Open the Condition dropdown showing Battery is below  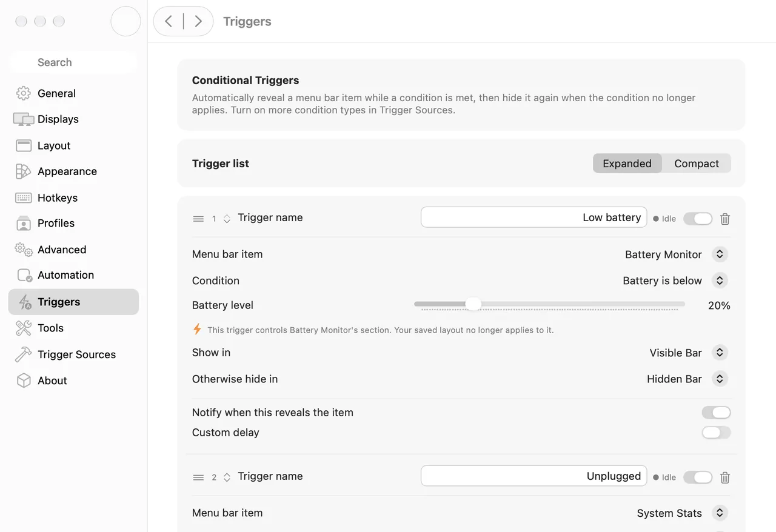click(720, 281)
